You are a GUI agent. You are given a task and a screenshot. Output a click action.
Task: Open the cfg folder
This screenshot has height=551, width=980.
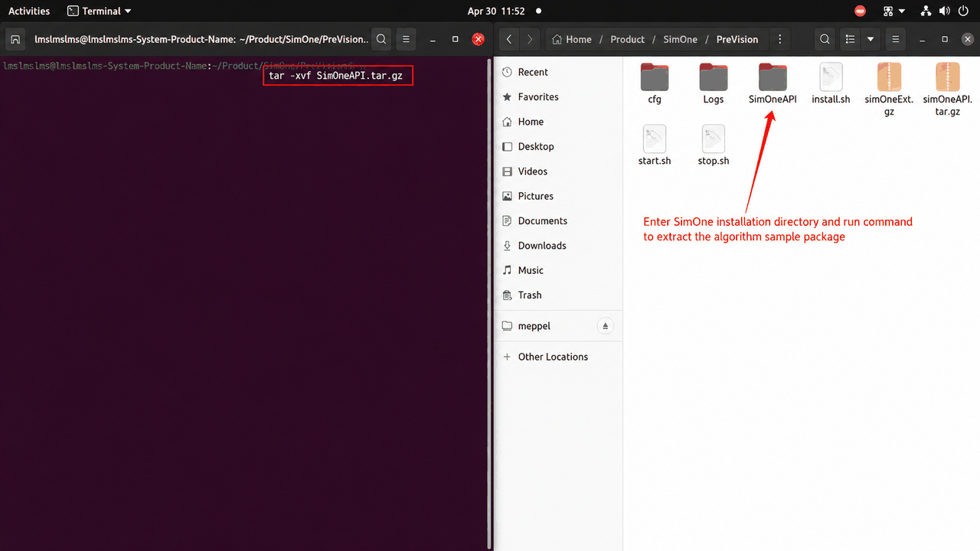655,84
